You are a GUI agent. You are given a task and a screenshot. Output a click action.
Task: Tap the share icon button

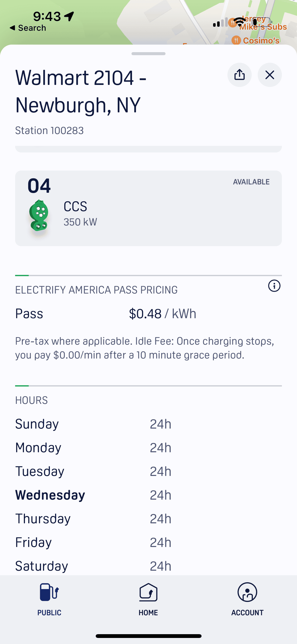pyautogui.click(x=239, y=75)
